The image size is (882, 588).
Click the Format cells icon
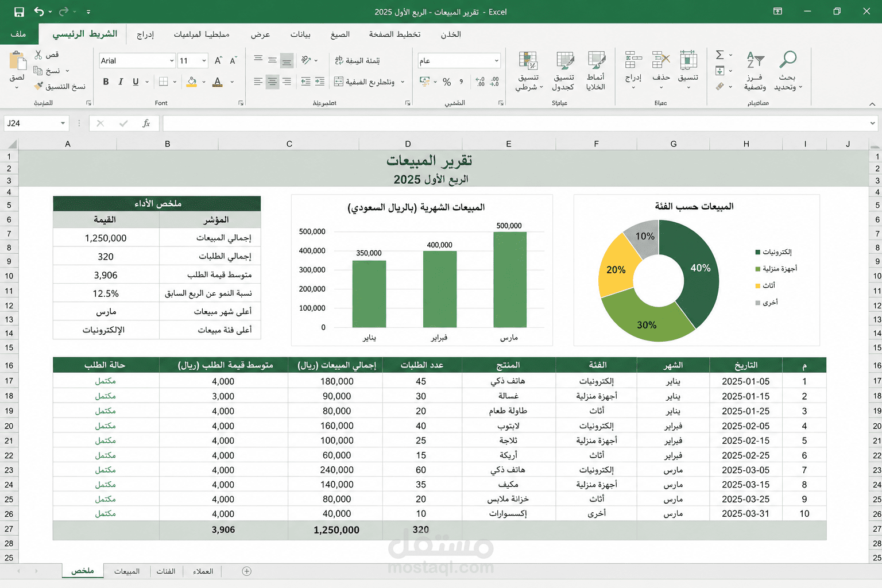pyautogui.click(x=688, y=60)
